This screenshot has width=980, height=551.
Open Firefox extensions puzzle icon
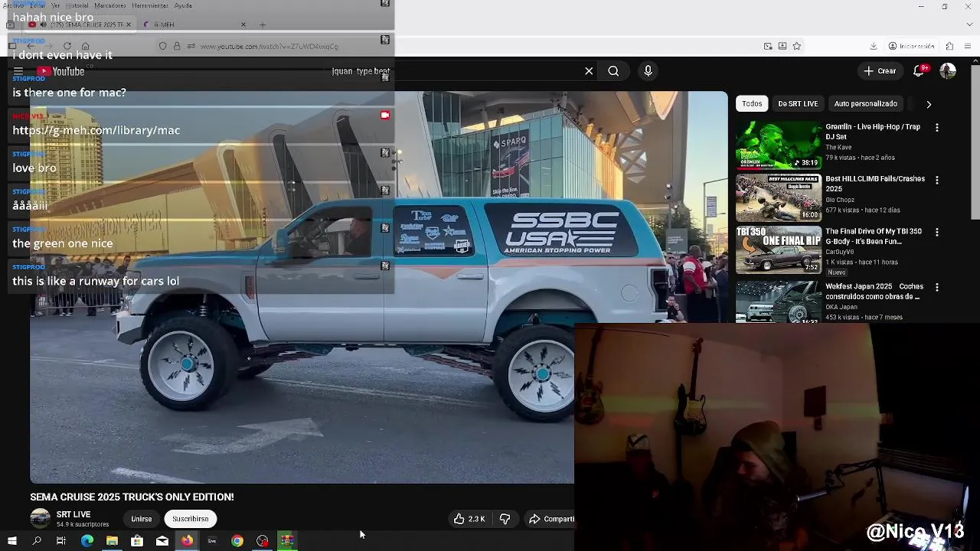[x=949, y=46]
